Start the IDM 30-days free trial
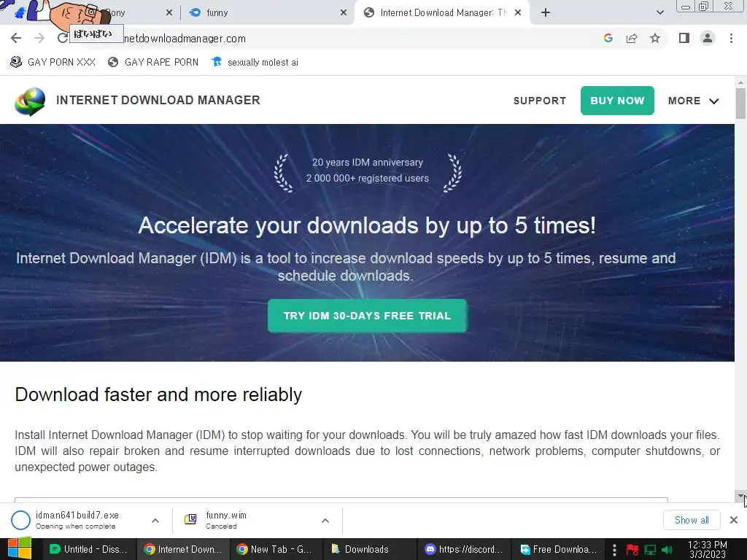The height and width of the screenshot is (560, 747). (x=368, y=316)
